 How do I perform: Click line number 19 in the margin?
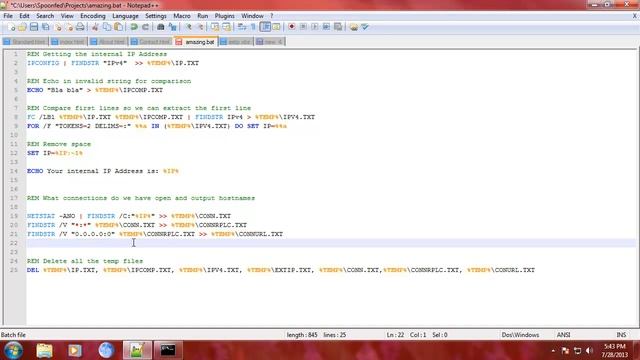(x=14, y=216)
